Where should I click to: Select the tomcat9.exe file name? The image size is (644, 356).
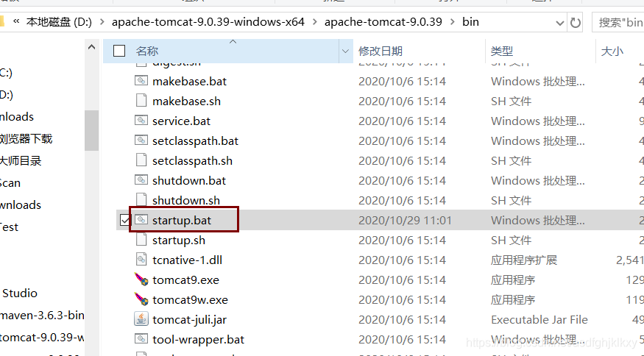click(185, 280)
